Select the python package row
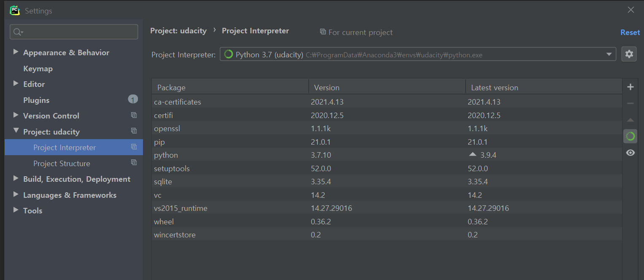The height and width of the screenshot is (280, 644). point(387,155)
